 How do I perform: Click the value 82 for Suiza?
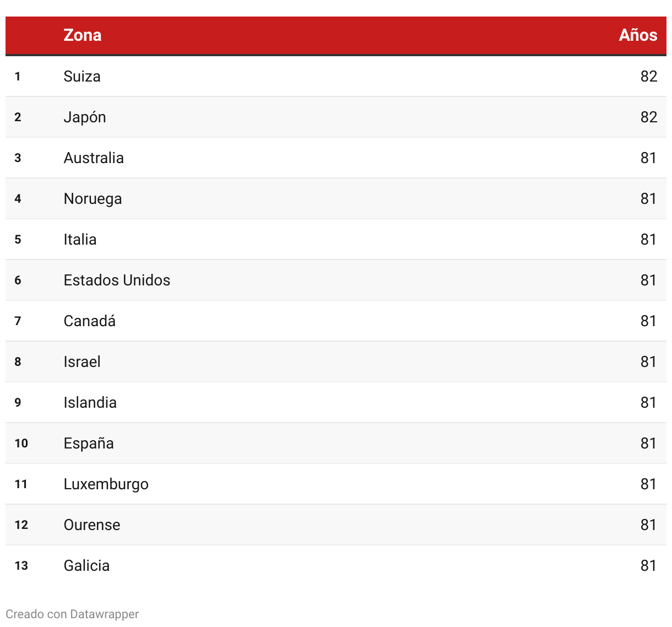point(649,77)
